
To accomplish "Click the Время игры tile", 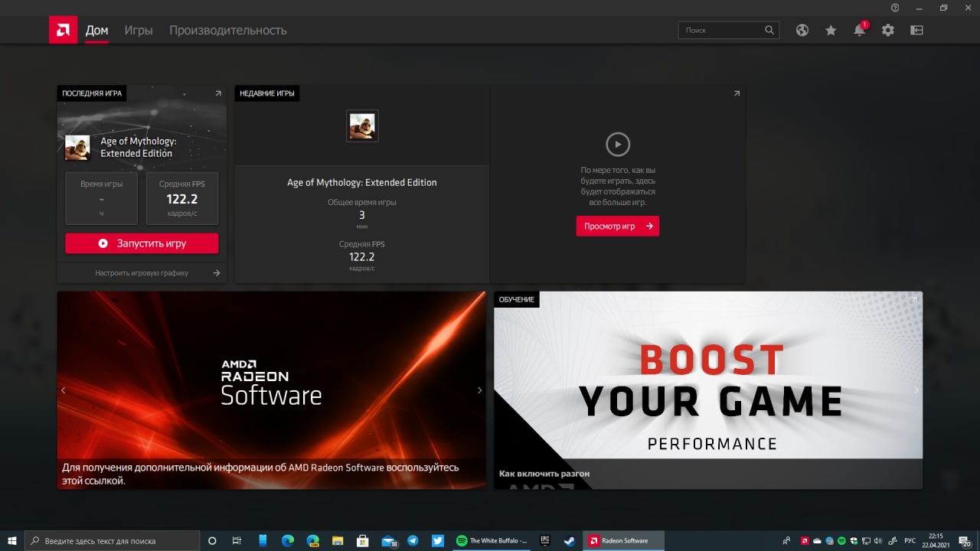I will [101, 198].
